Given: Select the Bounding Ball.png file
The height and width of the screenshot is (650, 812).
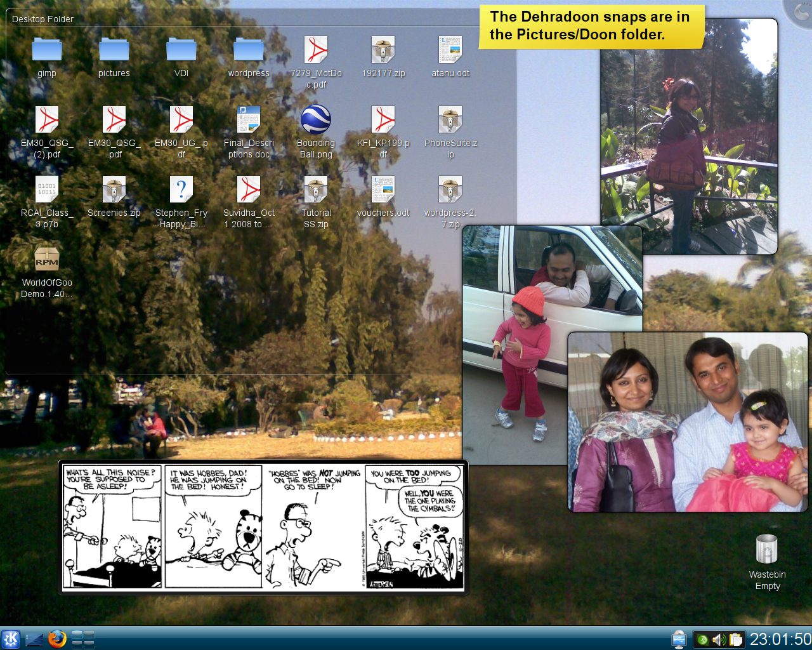Looking at the screenshot, I should [x=316, y=120].
